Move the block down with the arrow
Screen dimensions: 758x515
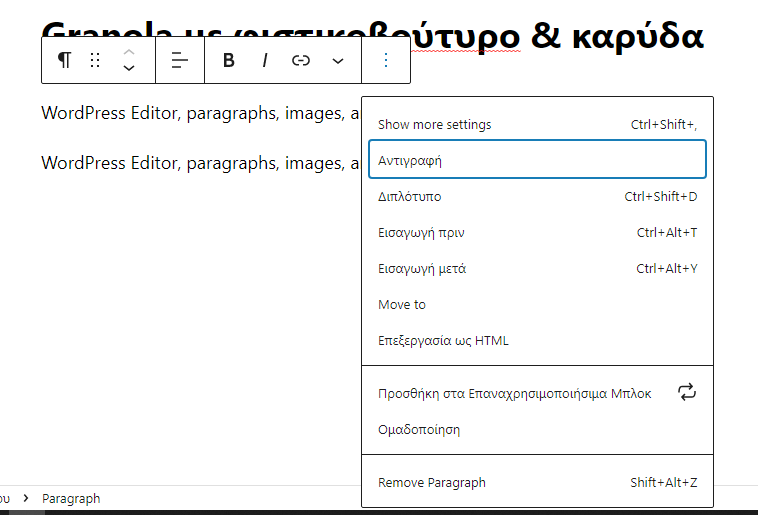128,69
